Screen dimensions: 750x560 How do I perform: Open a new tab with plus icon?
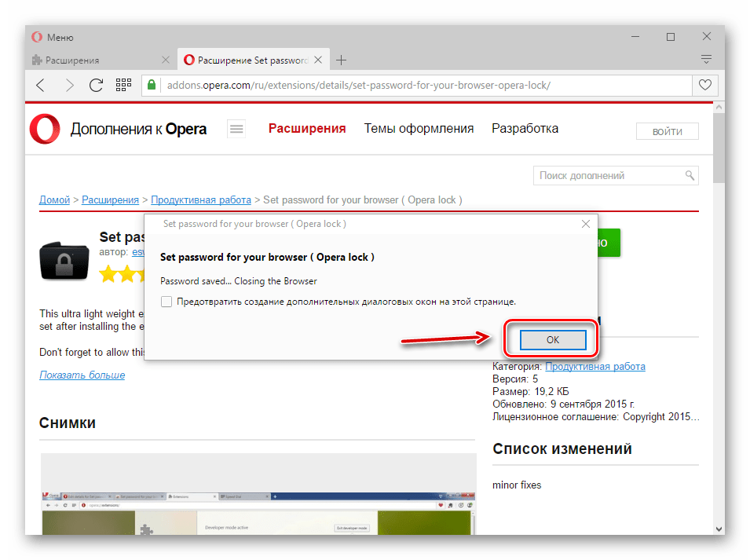[x=341, y=60]
